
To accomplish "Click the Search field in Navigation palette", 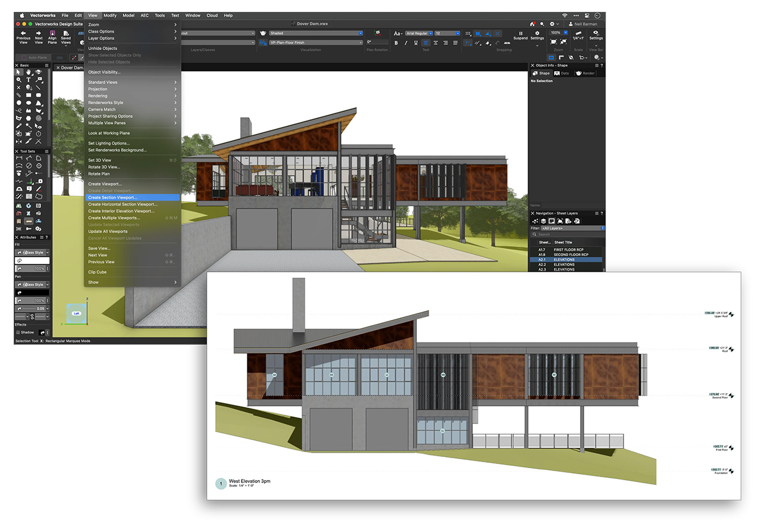I will pos(567,235).
